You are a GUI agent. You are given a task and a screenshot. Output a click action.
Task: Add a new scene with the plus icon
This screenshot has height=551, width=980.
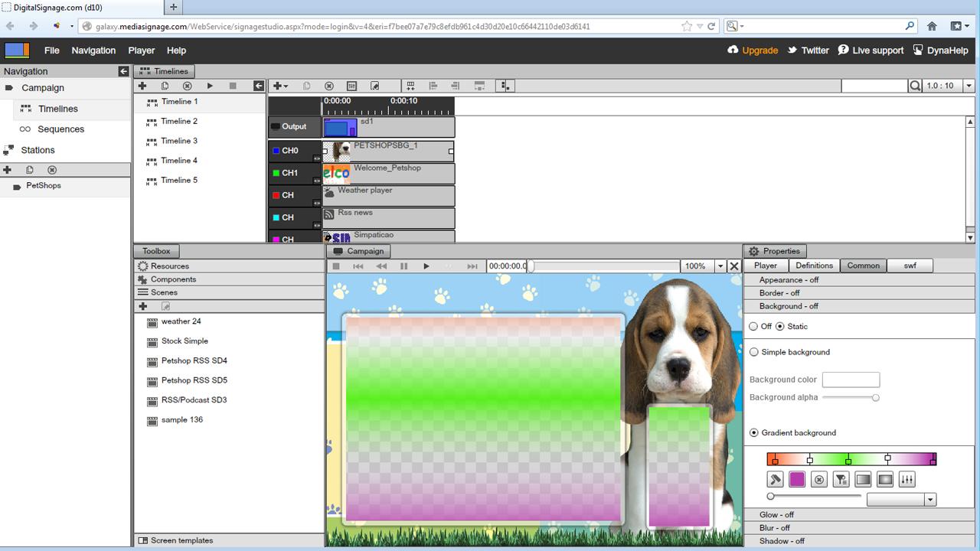click(x=143, y=306)
